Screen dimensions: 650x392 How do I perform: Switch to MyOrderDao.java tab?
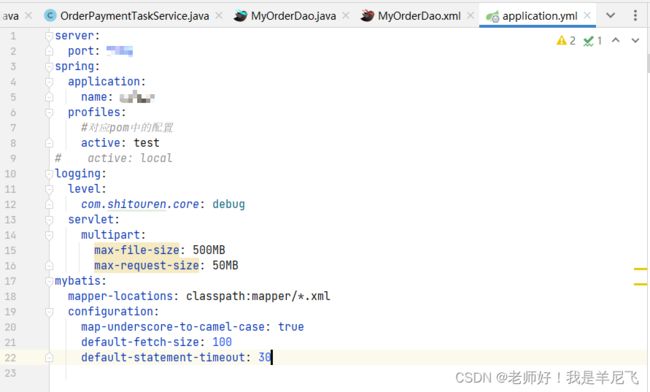[293, 16]
